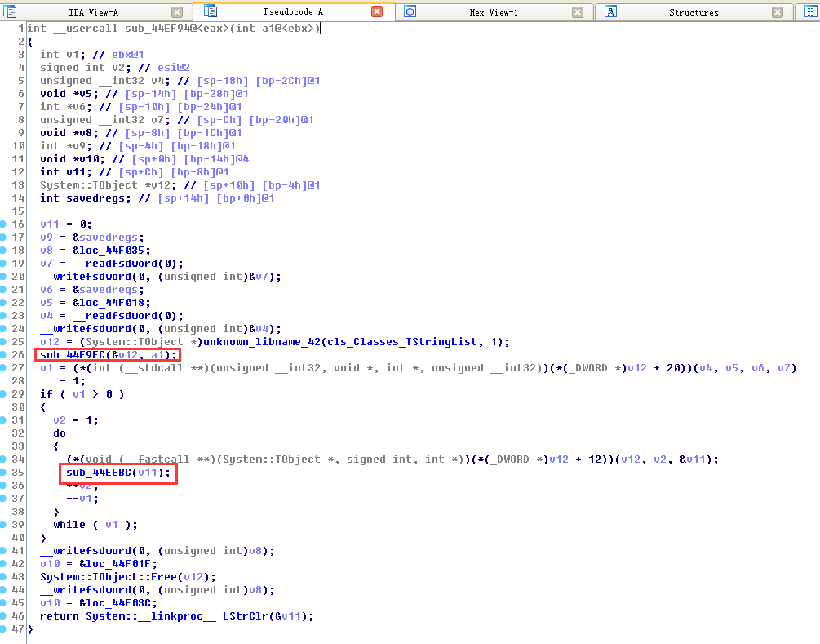Toggle breakpoint dot on line 43
Viewport: 820px width, 644px height.
(4, 577)
